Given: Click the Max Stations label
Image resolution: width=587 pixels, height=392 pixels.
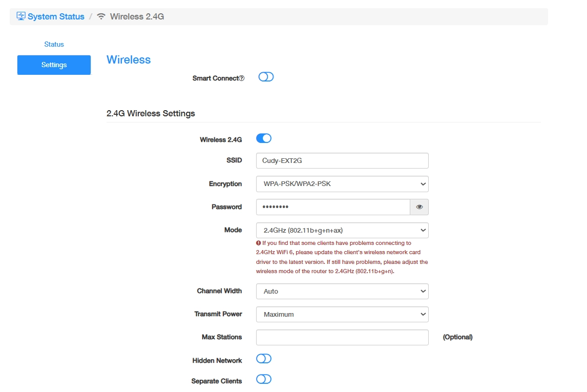Looking at the screenshot, I should [222, 337].
